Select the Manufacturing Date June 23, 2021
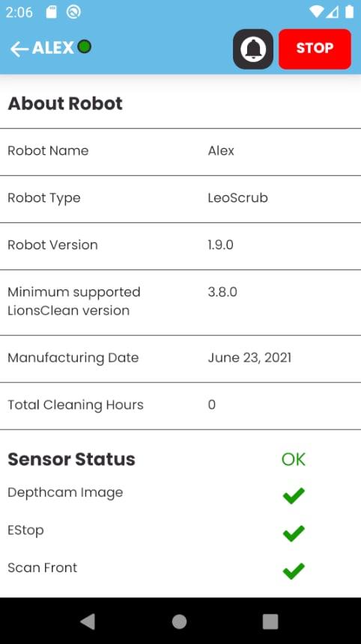The image size is (361, 644). [x=249, y=358]
